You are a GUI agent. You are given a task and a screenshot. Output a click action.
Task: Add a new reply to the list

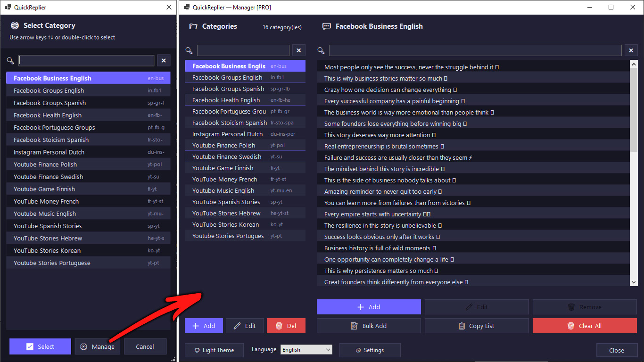tap(369, 307)
